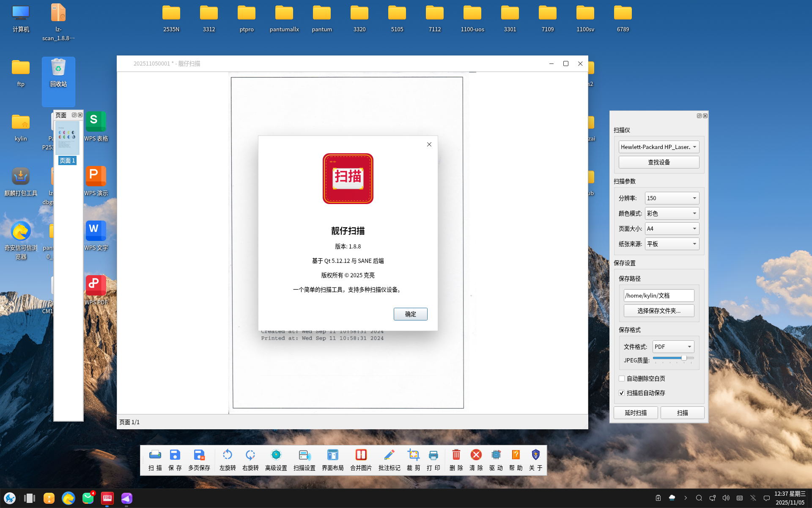Open the 文件格式 file format dropdown
The image size is (812, 508).
click(673, 347)
